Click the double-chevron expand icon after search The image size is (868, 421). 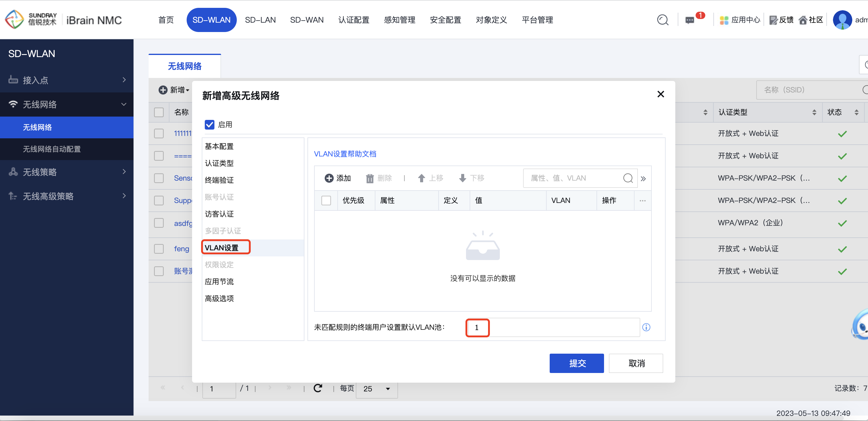643,179
